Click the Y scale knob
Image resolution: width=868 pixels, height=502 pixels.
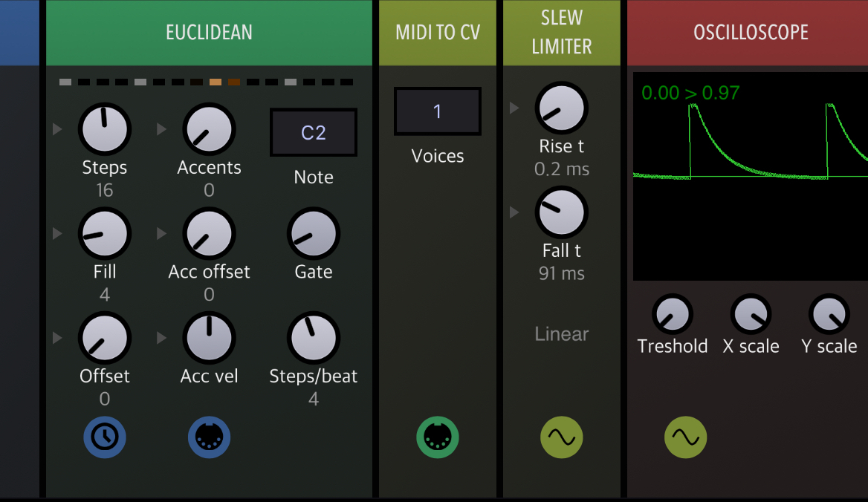[829, 314]
